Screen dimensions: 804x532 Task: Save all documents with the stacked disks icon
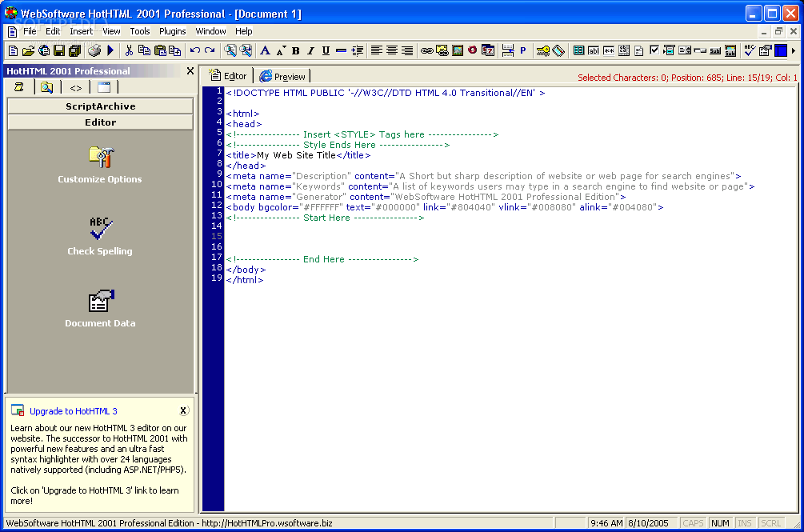click(75, 50)
